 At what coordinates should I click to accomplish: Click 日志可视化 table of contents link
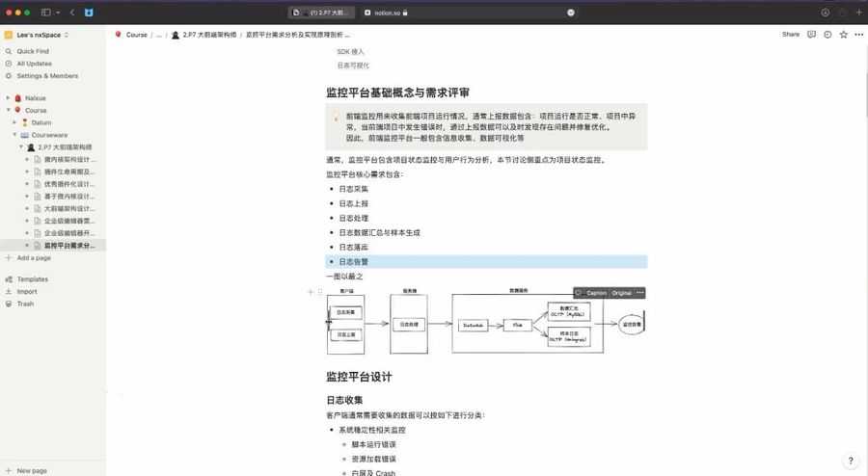coord(353,66)
